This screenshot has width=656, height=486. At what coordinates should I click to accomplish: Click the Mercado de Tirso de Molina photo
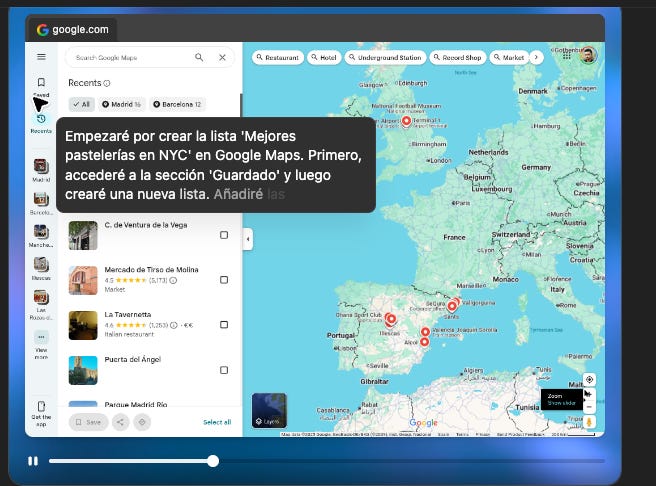click(83, 280)
